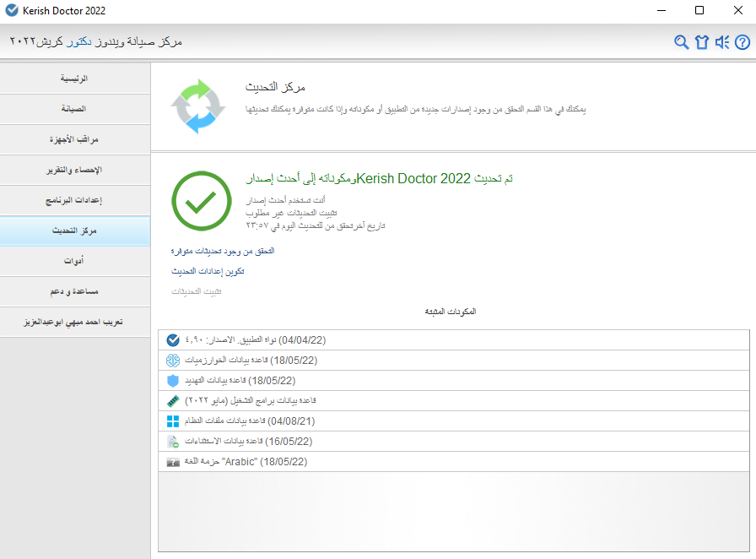
Task: Click the Windows logo system files icon
Action: tap(173, 421)
